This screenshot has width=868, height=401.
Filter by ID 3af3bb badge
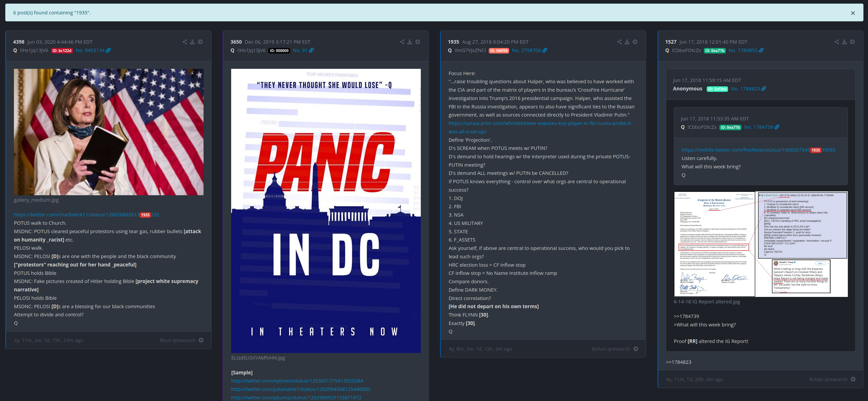coord(717,89)
